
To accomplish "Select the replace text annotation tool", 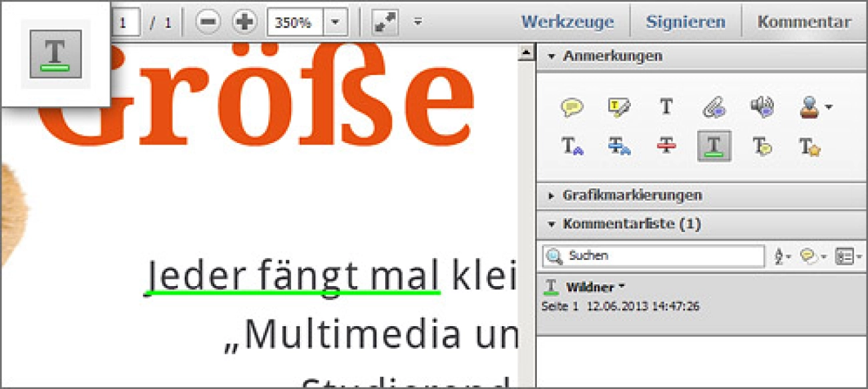I will click(x=620, y=146).
